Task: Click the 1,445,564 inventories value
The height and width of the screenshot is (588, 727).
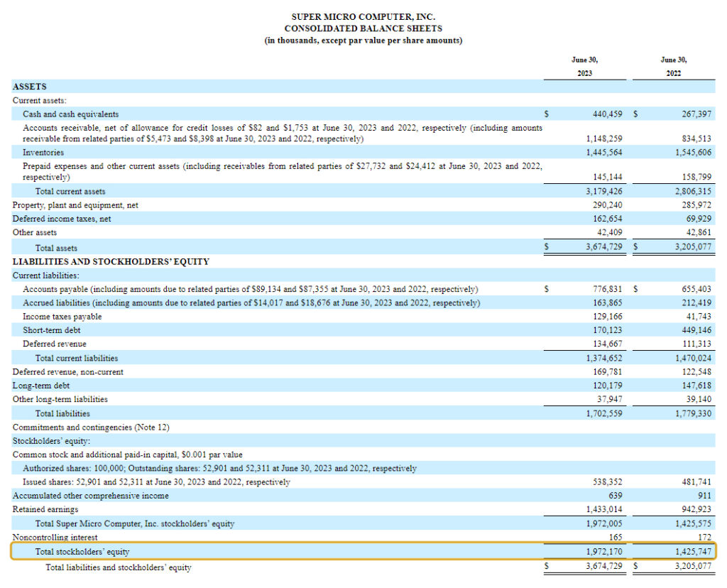Action: tap(604, 153)
